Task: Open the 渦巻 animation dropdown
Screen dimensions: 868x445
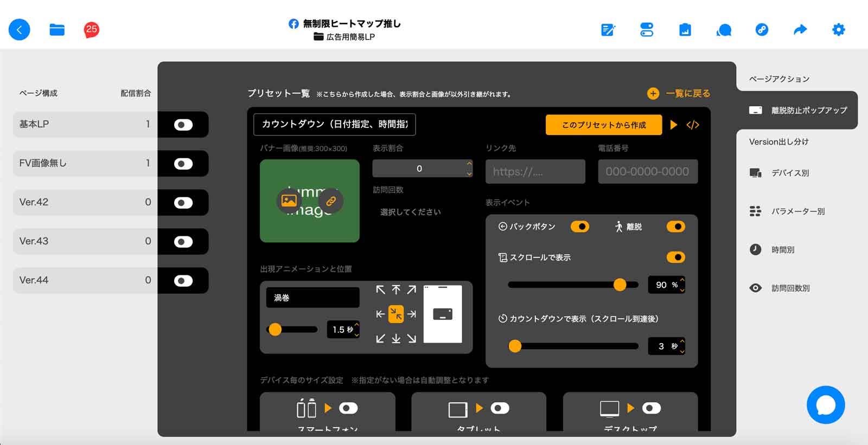Action: point(312,298)
